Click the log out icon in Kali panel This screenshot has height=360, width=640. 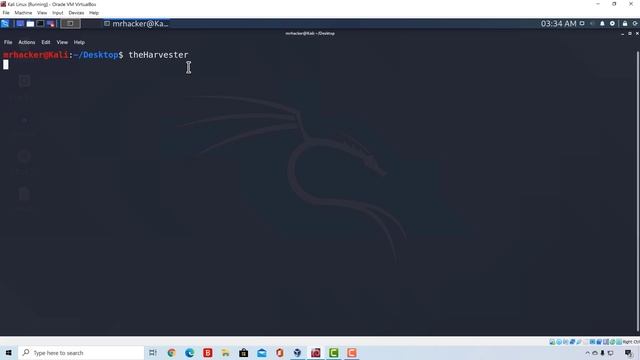click(x=635, y=24)
